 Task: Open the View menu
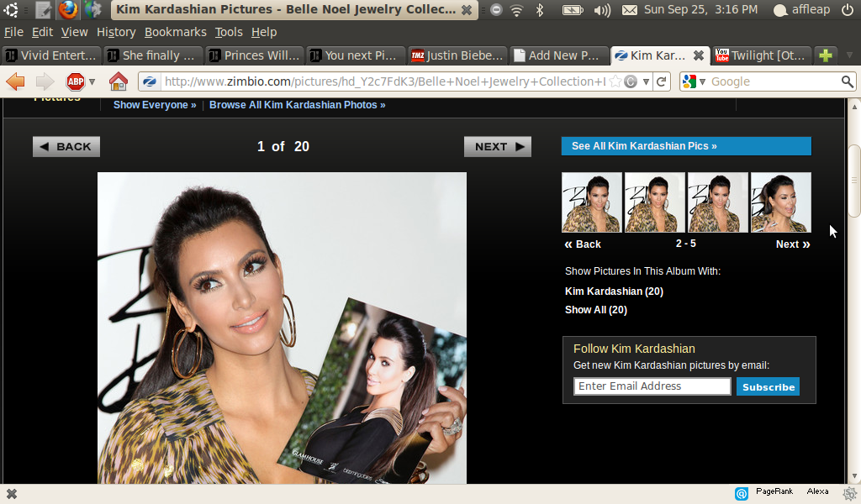point(74,33)
